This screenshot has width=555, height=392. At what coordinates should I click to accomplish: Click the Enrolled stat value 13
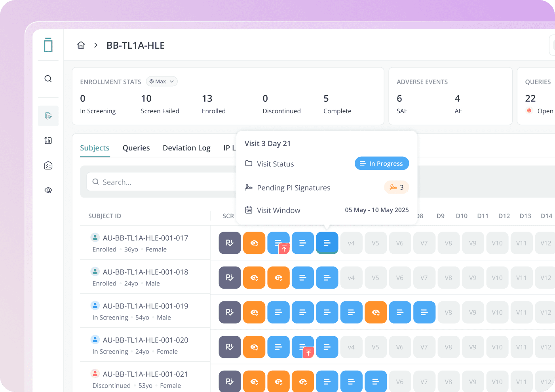pyautogui.click(x=207, y=99)
